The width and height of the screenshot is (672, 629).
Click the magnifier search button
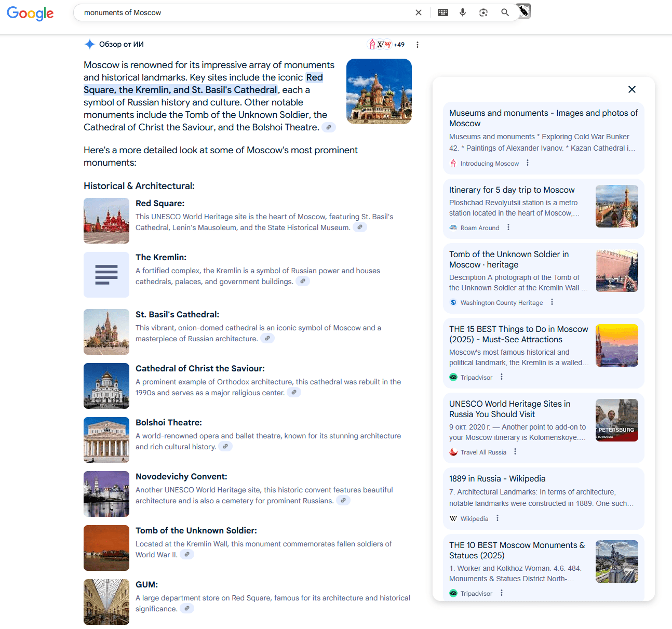click(x=505, y=12)
